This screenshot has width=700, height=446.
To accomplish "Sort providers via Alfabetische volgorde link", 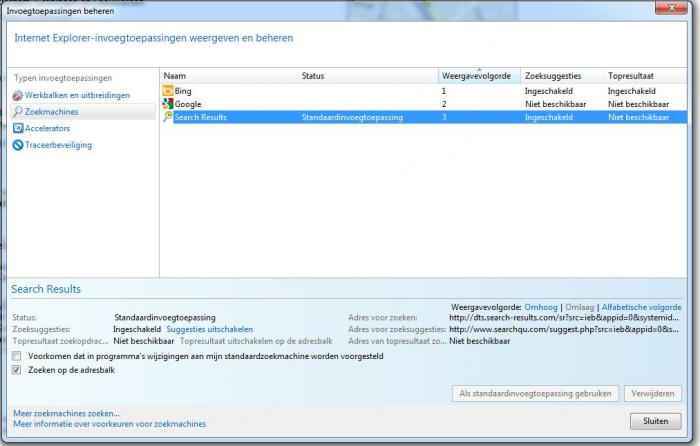I will pyautogui.click(x=642, y=307).
